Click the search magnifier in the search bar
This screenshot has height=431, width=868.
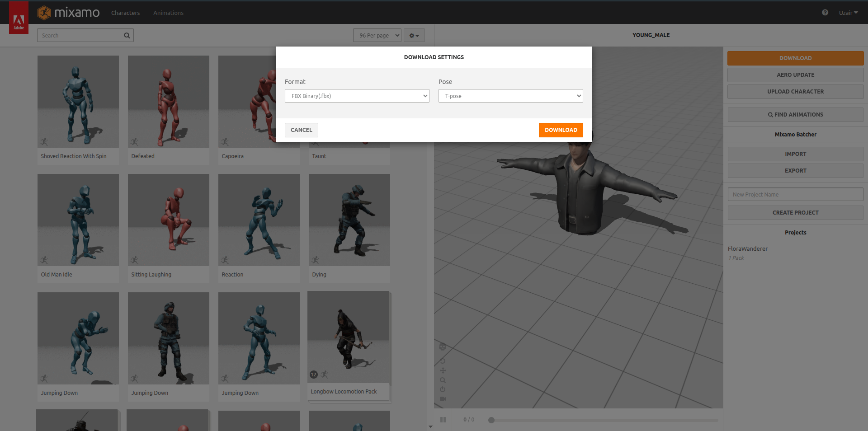tap(127, 35)
